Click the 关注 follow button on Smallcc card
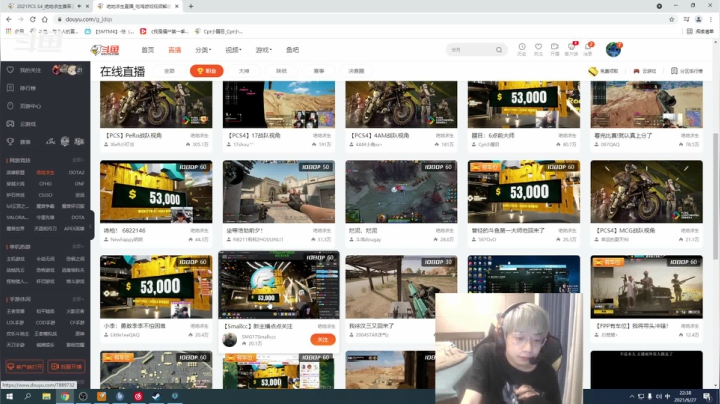This screenshot has width=720, height=404. pos(323,339)
